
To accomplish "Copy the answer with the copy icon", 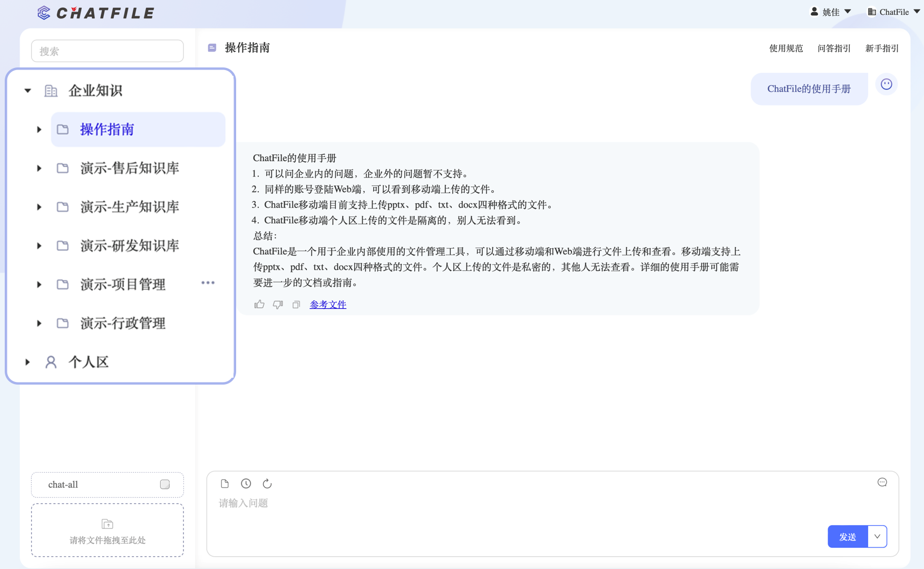I will pos(296,305).
